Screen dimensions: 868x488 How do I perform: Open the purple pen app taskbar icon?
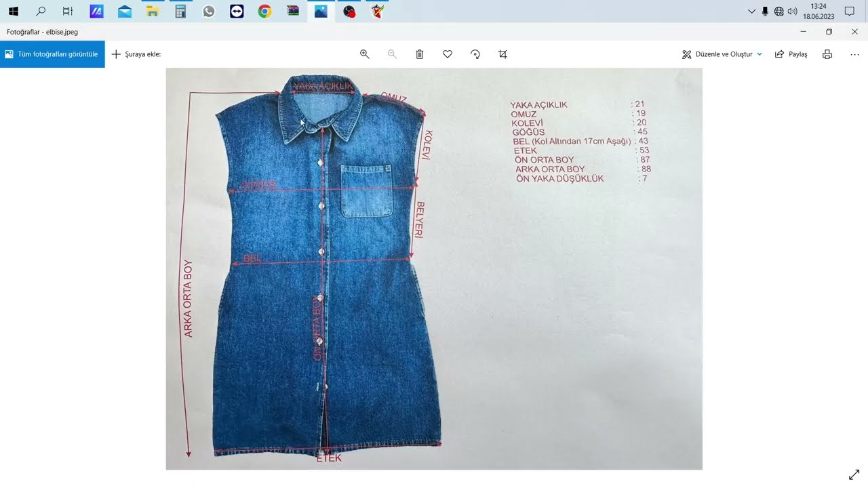[x=96, y=11]
